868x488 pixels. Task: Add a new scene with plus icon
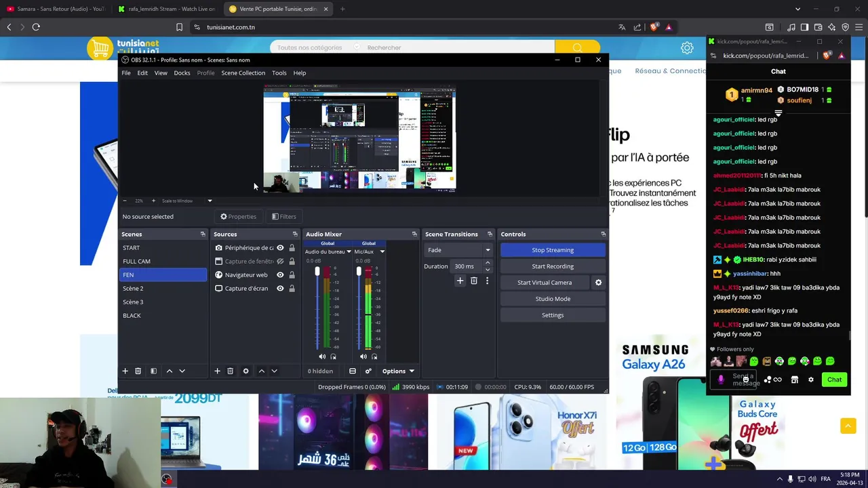[x=125, y=371]
